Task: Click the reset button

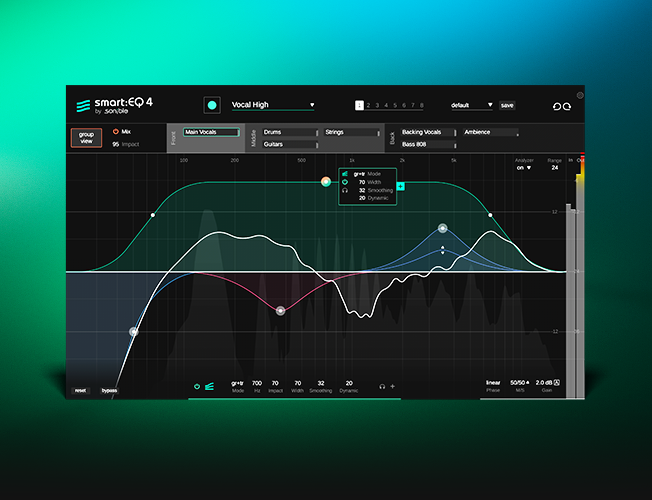Action: click(x=80, y=390)
